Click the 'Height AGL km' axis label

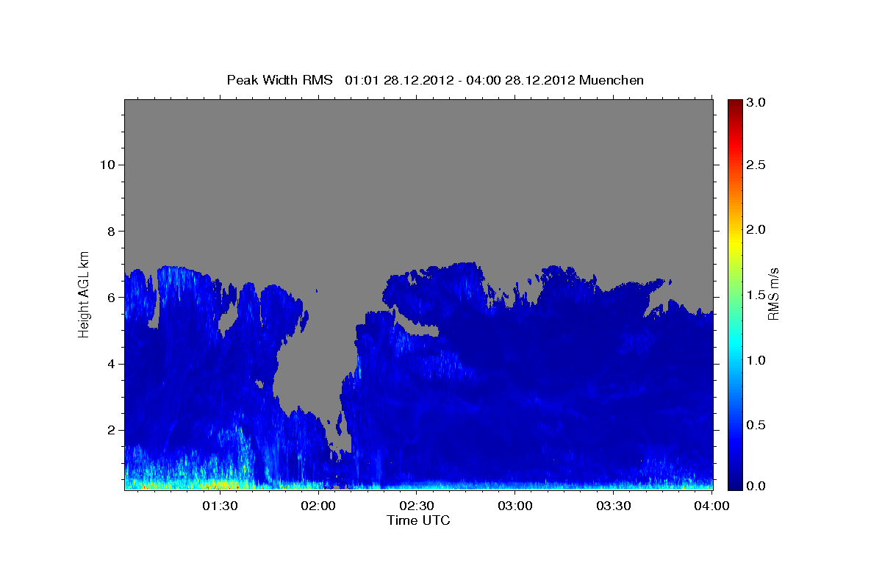click(x=85, y=294)
